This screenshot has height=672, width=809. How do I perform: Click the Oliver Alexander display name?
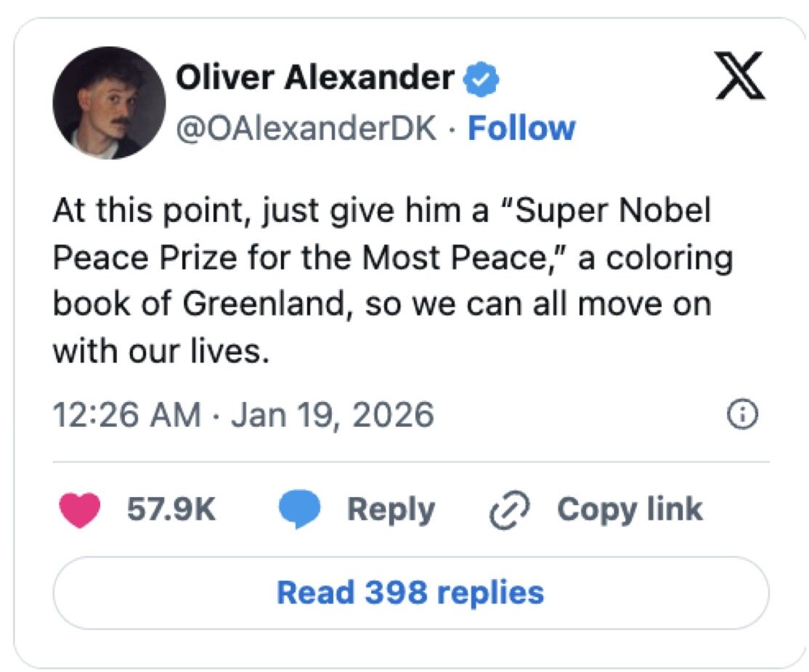pyautogui.click(x=315, y=78)
